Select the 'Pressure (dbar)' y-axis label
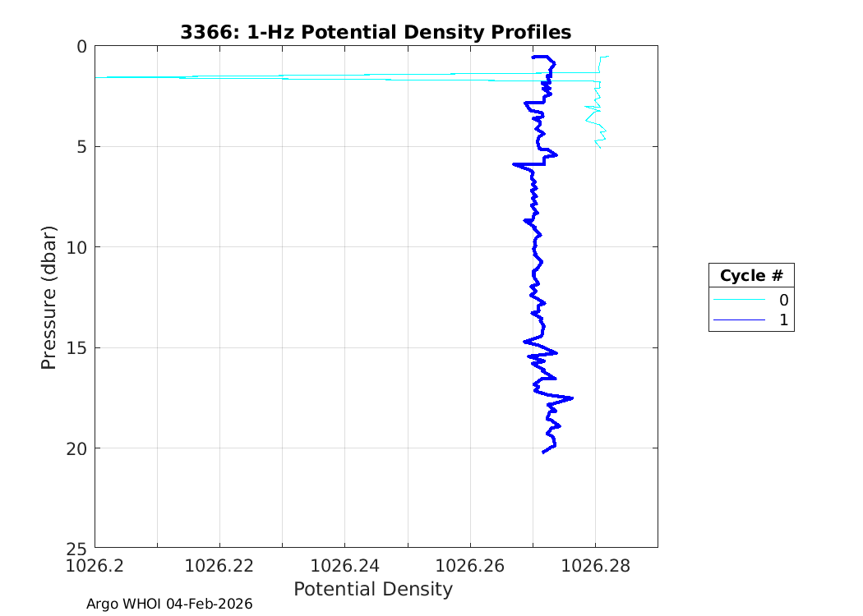 point(49,297)
